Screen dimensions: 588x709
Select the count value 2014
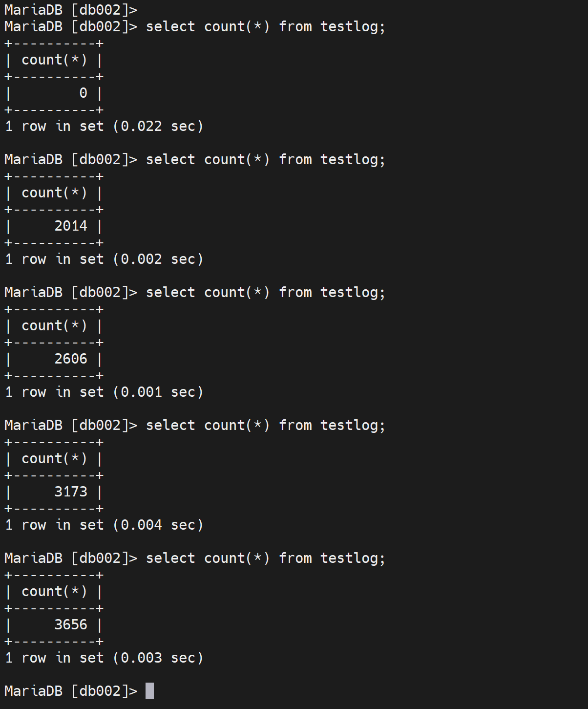coord(71,226)
